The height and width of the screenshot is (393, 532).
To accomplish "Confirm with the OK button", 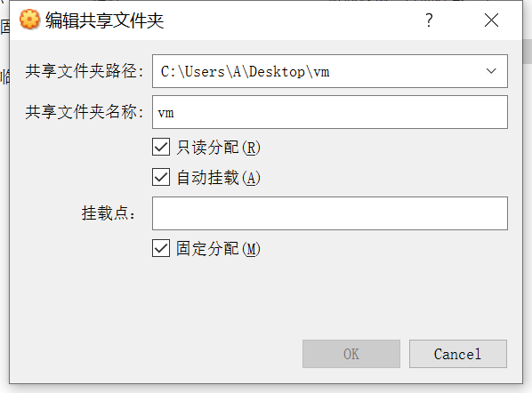I will (351, 354).
